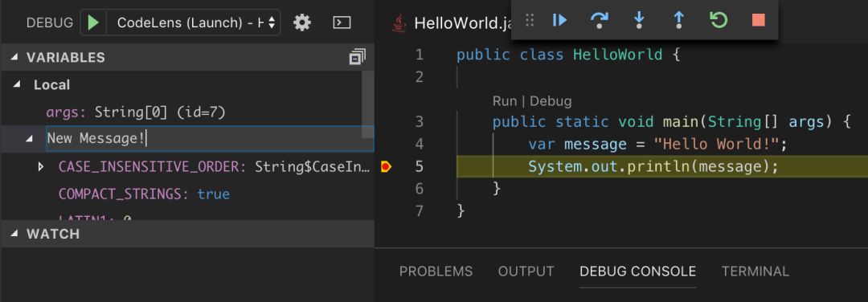Viewport: 868px width, 302px height.
Task: Open launch.json via the gear icon
Action: click(301, 22)
